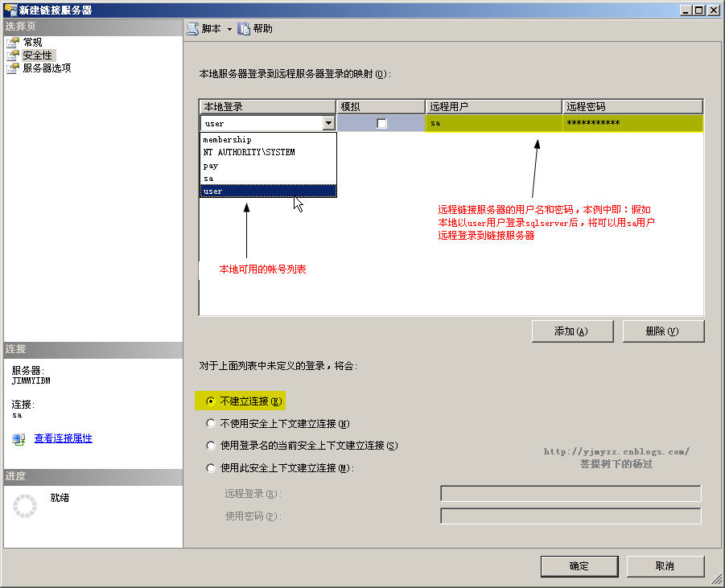Image resolution: width=725 pixels, height=588 pixels.
Task: Select 不使用安全上下文建立连接 radio option
Action: 210,423
